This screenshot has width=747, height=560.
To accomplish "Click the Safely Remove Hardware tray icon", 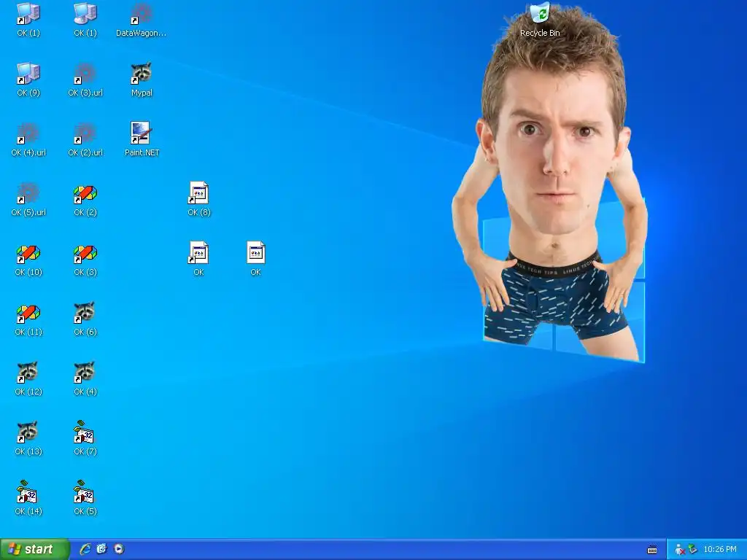I will click(693, 550).
